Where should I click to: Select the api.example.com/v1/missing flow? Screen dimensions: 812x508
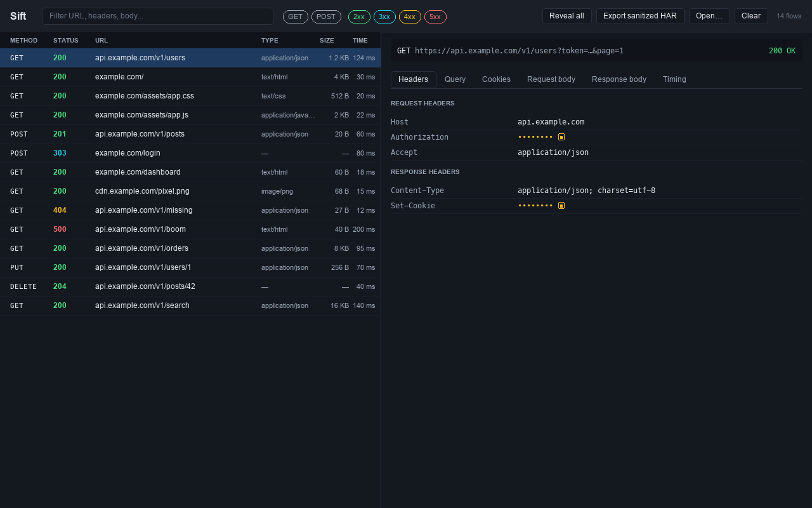[x=190, y=210]
